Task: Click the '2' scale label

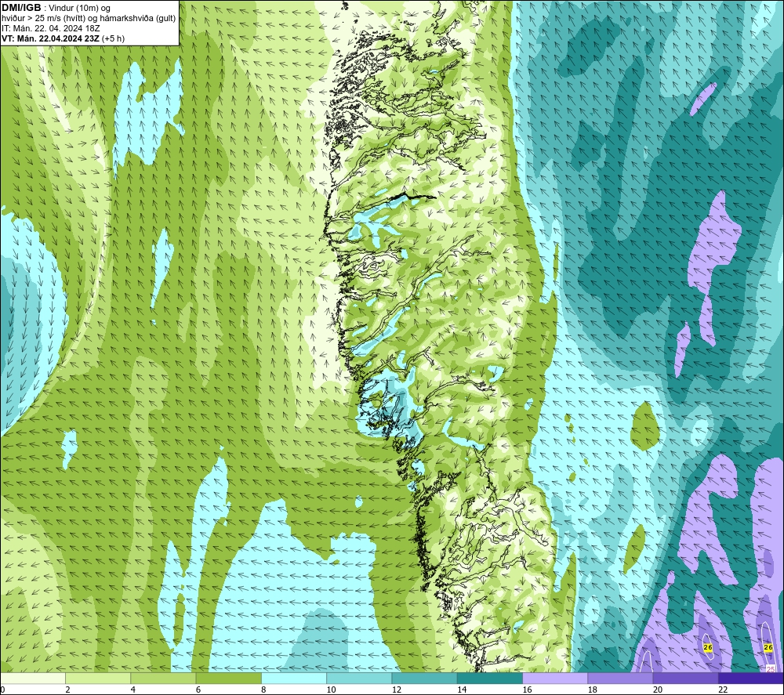Action: 67,690
